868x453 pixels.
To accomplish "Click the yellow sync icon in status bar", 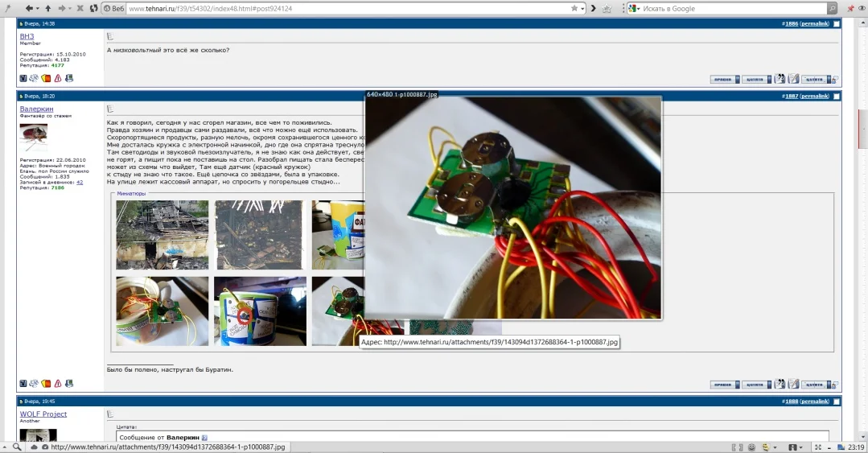I will pos(766,447).
